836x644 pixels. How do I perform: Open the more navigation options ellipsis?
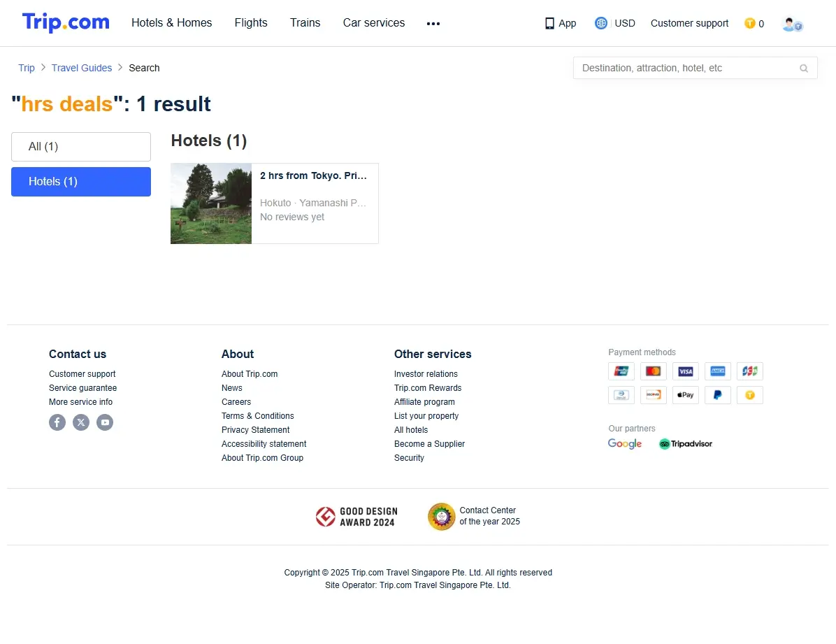(433, 24)
